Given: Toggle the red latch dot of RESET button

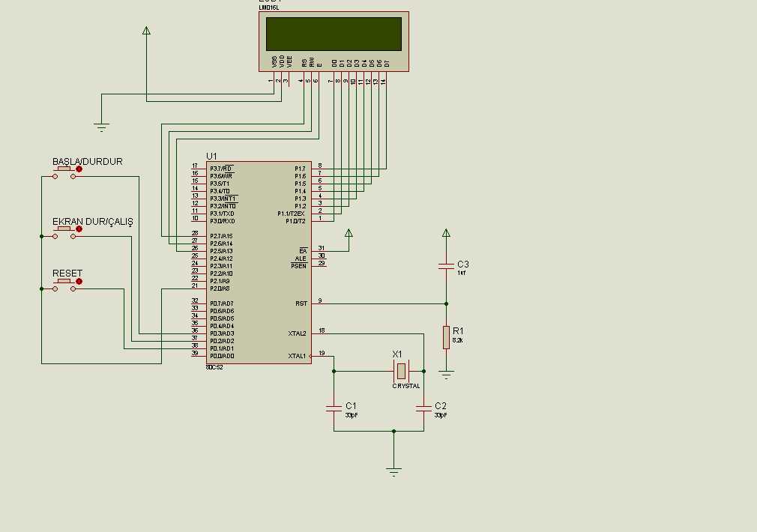Looking at the screenshot, I should [x=79, y=281].
